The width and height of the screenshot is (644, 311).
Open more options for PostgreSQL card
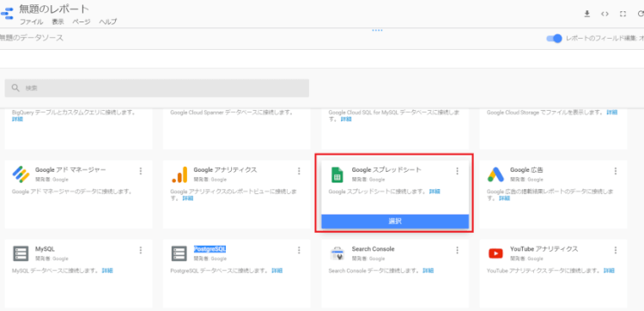coord(299,250)
